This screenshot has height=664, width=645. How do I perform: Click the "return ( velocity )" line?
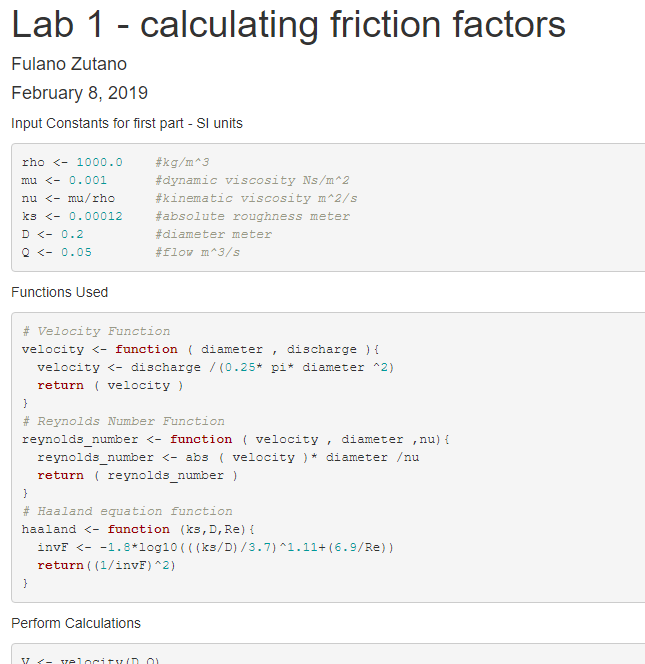point(110,385)
